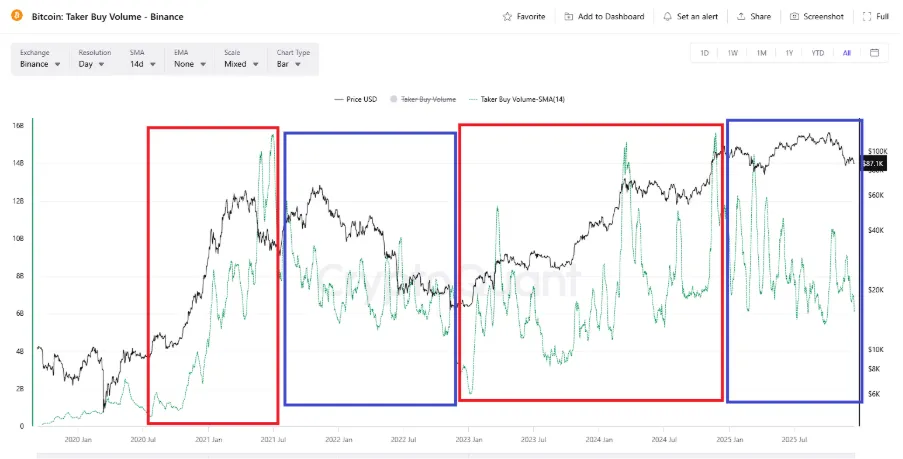Take a chart Screenshot using the camera icon
Viewport: 903px width, 459px height.
click(x=794, y=17)
